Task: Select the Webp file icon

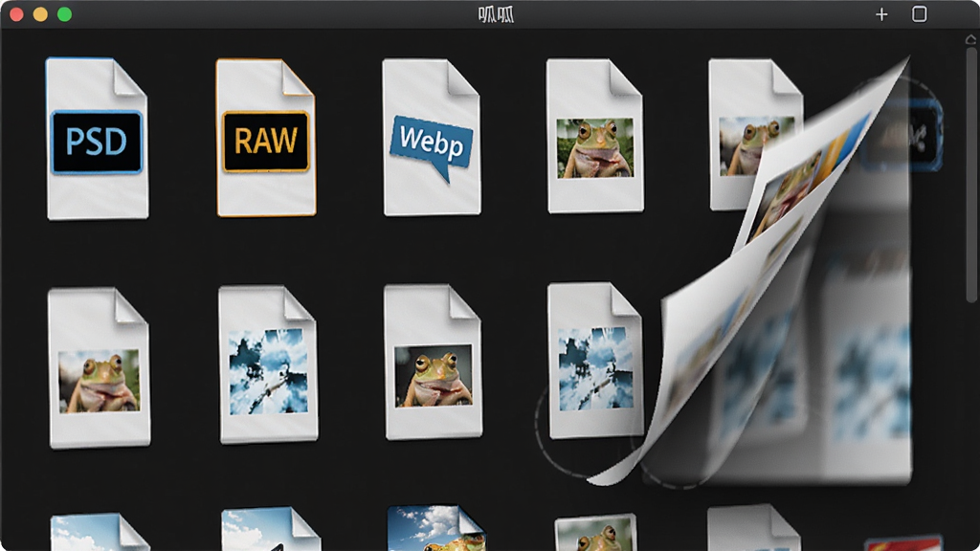Action: [x=432, y=138]
